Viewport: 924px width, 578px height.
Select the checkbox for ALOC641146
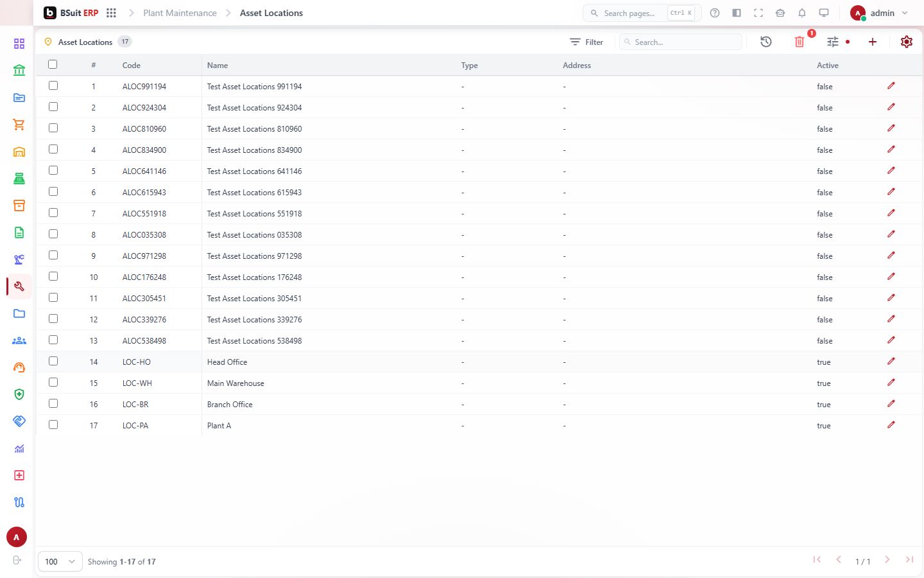[53, 170]
